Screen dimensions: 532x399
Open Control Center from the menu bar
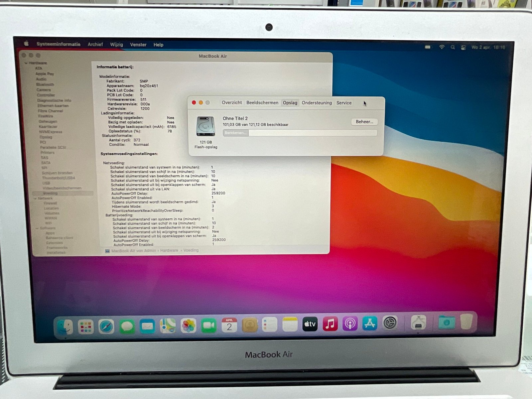coord(463,48)
